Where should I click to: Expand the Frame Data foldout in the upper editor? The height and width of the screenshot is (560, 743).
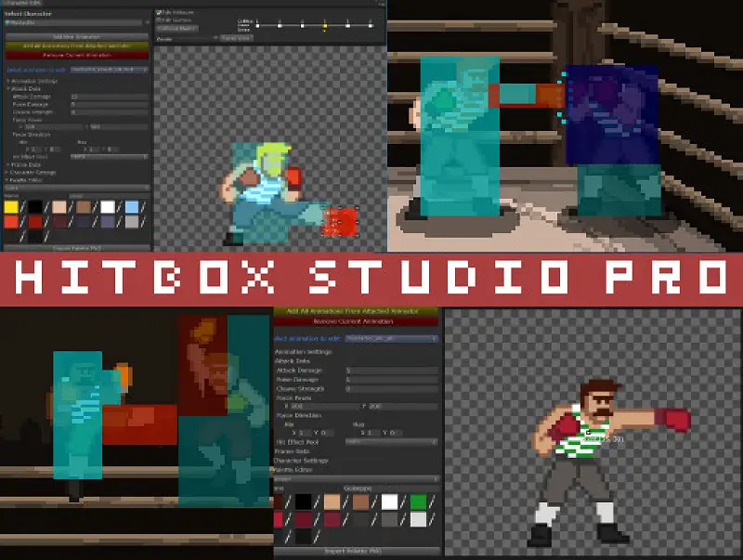coord(8,165)
